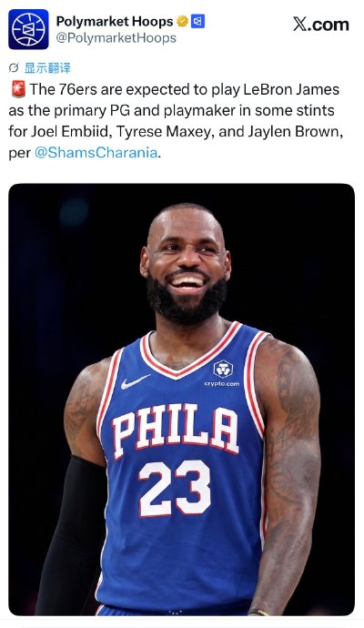Open the Polymarket Hoops display name
This screenshot has height=628, width=364.
coord(115,21)
